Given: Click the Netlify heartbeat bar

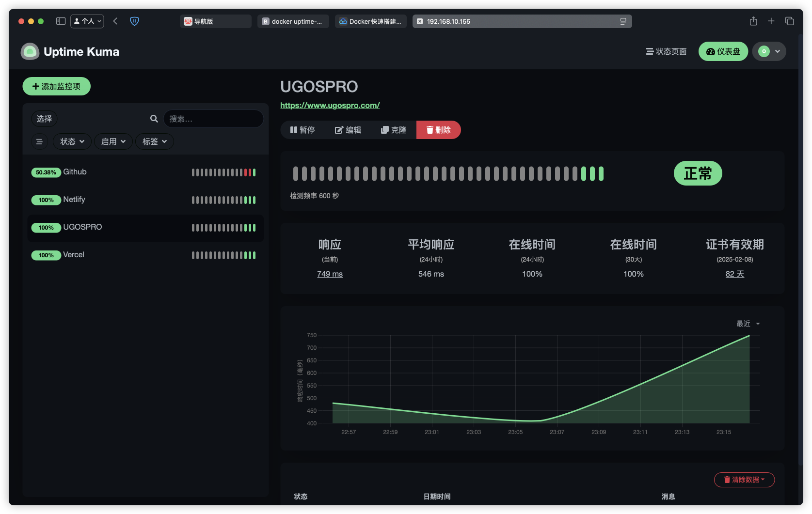Looking at the screenshot, I should coord(223,200).
